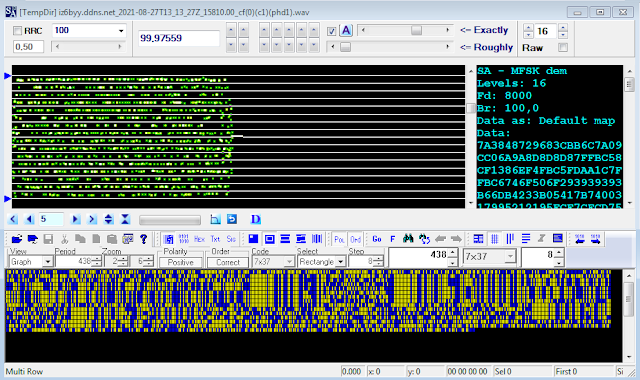This screenshot has height=380, width=640.
Task: Click the First 0 status entry
Action: coord(566,371)
